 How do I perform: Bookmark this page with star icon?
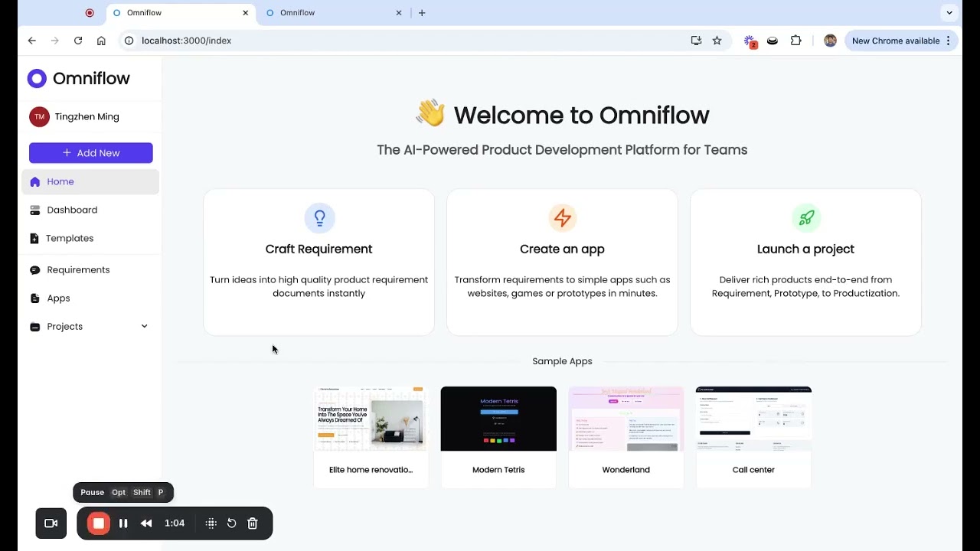pyautogui.click(x=717, y=41)
